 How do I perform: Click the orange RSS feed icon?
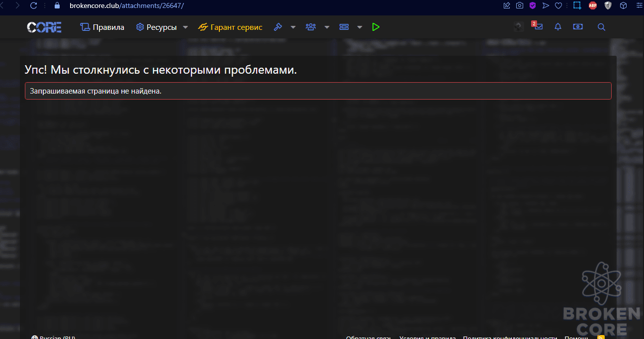(601, 337)
